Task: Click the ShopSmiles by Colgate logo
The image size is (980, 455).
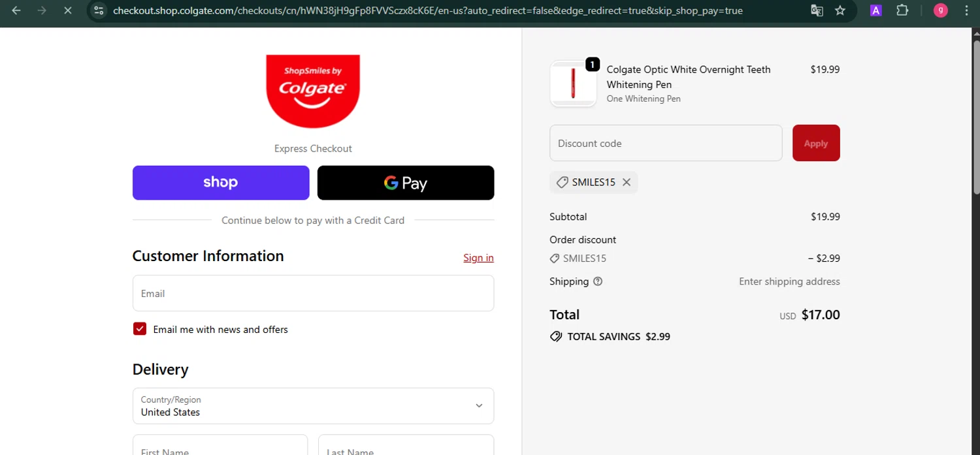Action: (313, 91)
